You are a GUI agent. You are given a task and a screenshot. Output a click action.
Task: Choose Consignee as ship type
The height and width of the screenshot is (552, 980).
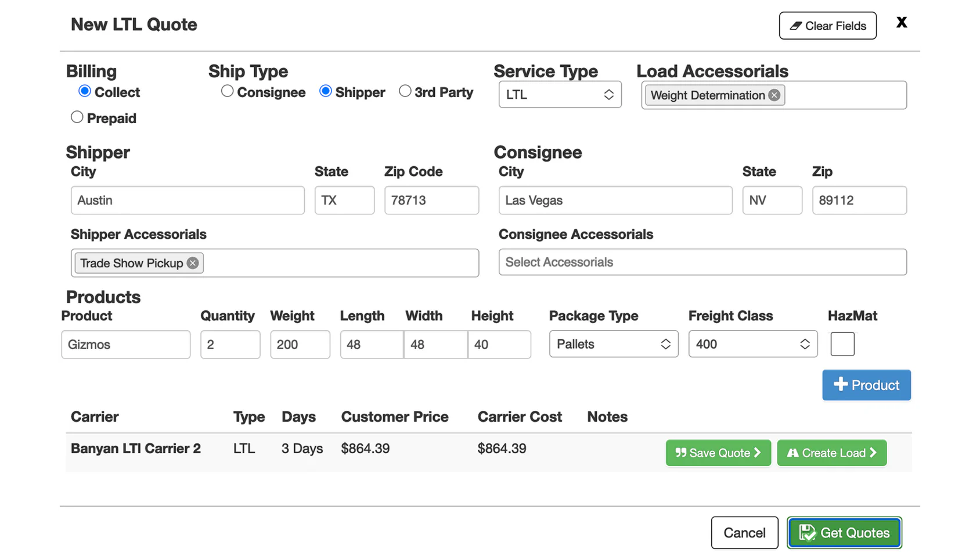pyautogui.click(x=228, y=91)
